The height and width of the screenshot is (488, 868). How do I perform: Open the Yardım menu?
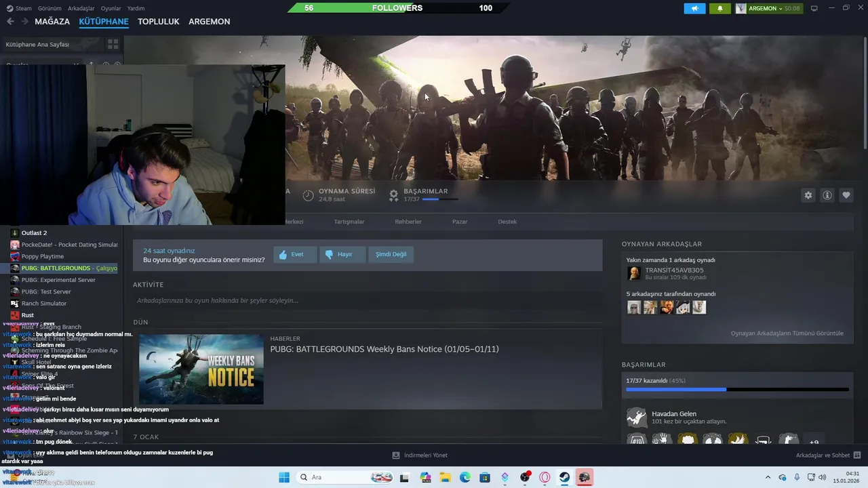pos(136,8)
